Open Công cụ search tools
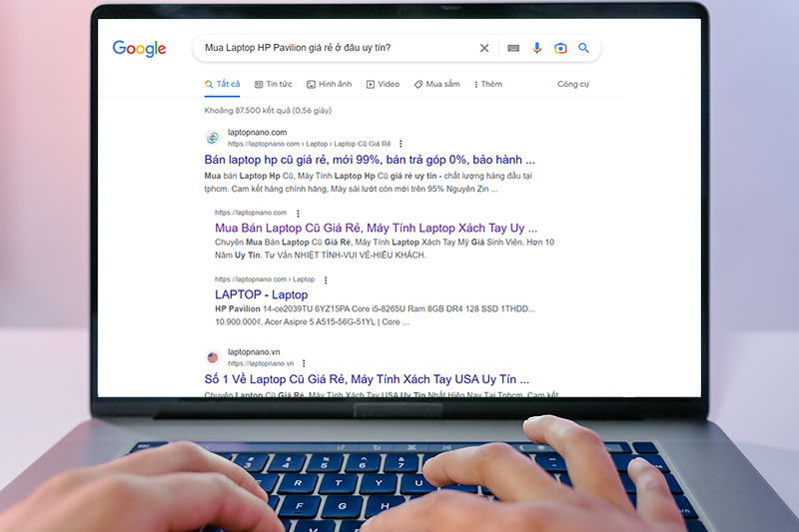799x532 pixels. [x=572, y=84]
